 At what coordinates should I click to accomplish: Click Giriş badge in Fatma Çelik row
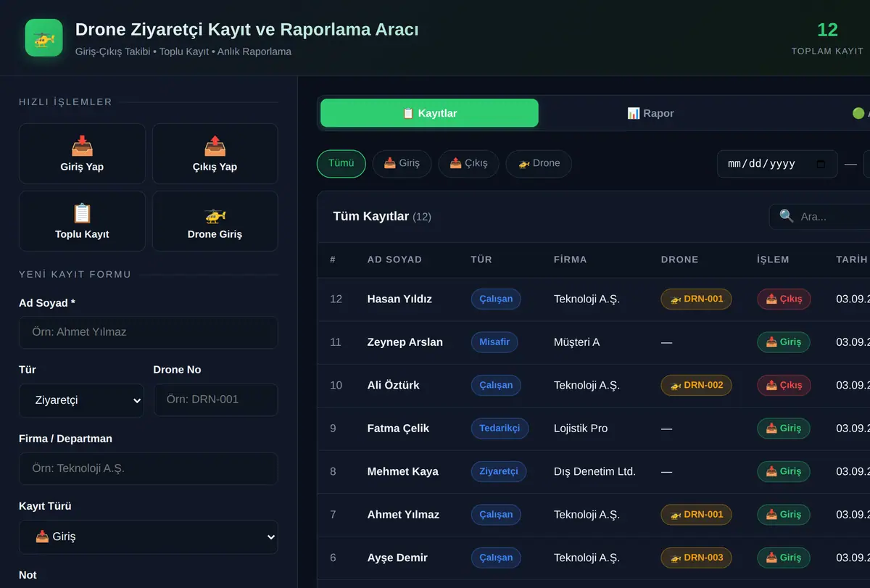coord(784,428)
